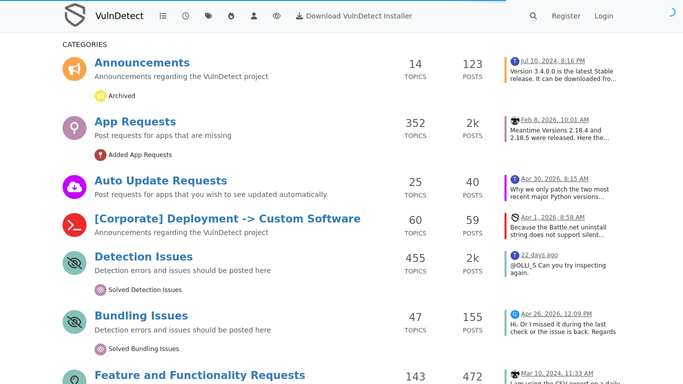This screenshot has width=683, height=384.
Task: Click the Feature and Functionality Requests icon
Action: coord(74,377)
